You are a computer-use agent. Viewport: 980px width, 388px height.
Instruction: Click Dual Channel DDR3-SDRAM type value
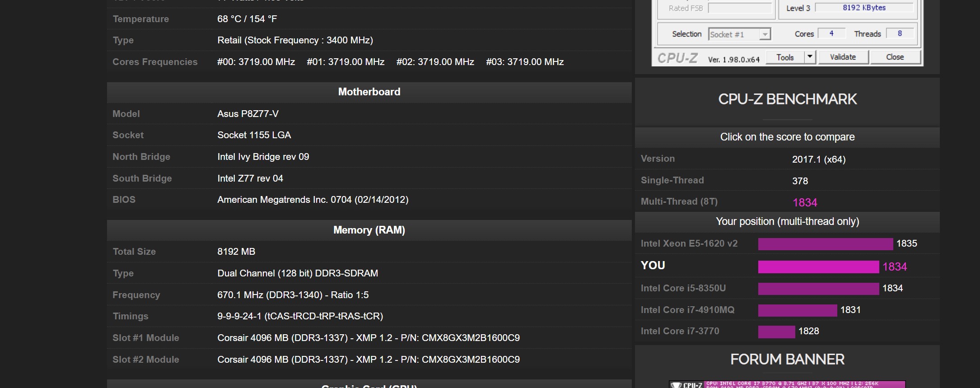tap(298, 273)
